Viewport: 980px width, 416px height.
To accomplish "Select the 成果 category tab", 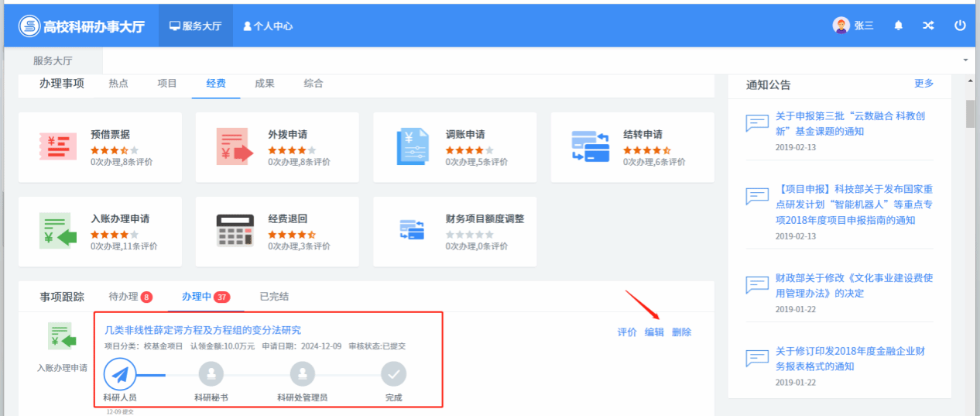I will coord(265,84).
